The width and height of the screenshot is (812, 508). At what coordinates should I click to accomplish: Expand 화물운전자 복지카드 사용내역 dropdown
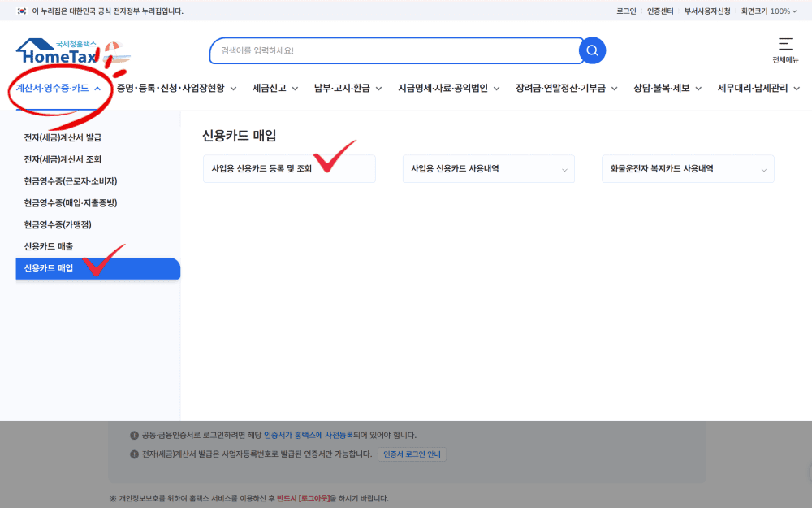(x=688, y=168)
